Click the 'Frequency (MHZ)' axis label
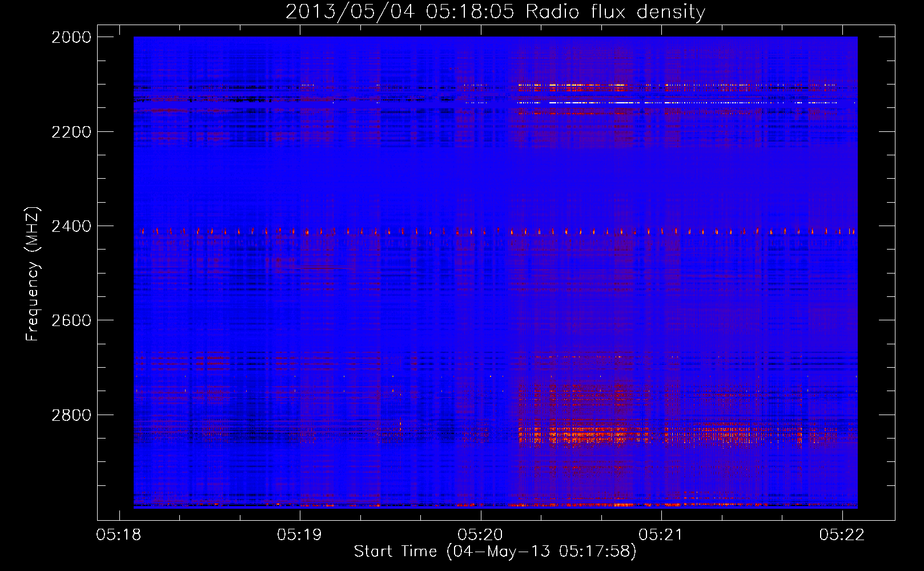 pos(33,274)
